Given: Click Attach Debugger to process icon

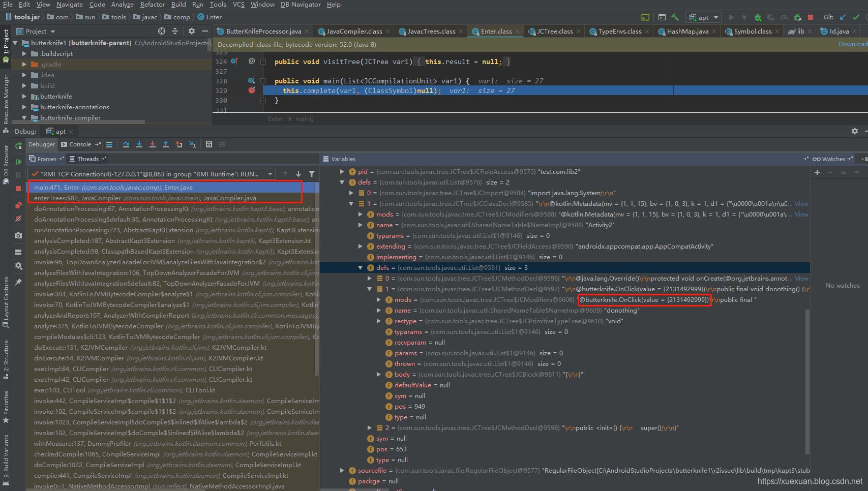Looking at the screenshot, I should [x=797, y=17].
